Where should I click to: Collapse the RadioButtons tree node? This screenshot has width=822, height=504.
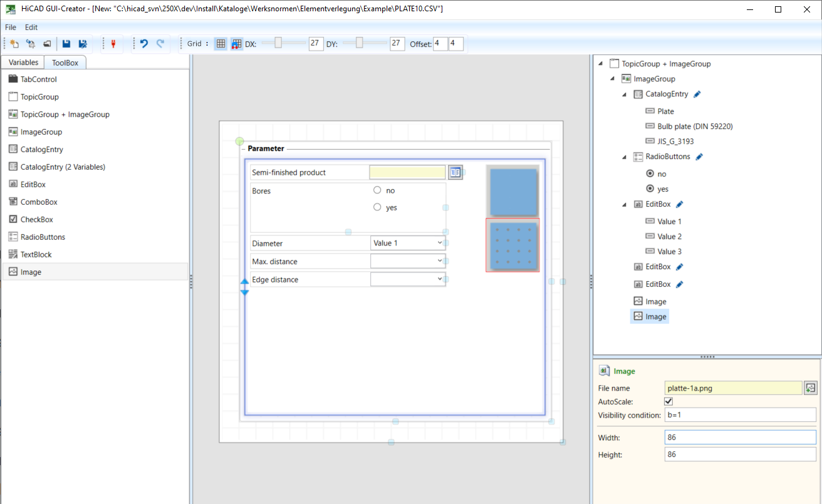coord(624,157)
